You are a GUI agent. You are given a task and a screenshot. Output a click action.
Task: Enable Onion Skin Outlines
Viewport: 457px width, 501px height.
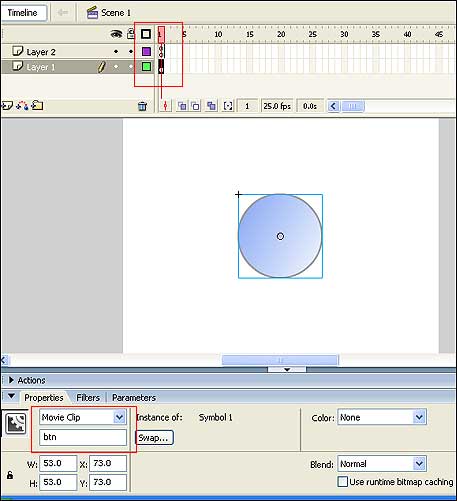point(196,106)
